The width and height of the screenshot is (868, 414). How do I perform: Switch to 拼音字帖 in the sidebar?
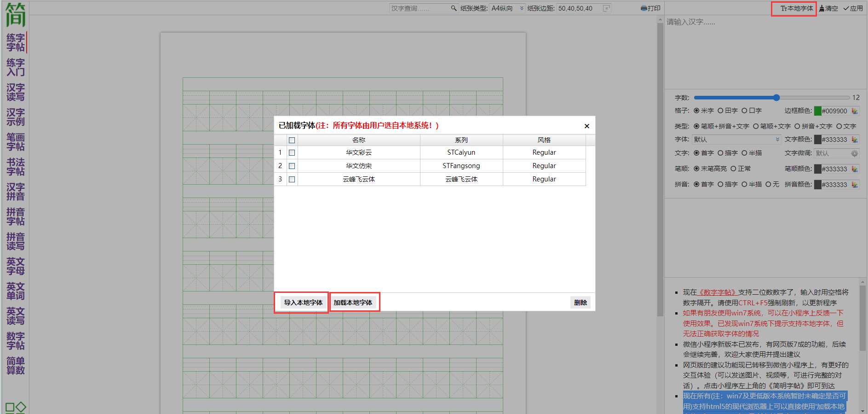(16, 216)
